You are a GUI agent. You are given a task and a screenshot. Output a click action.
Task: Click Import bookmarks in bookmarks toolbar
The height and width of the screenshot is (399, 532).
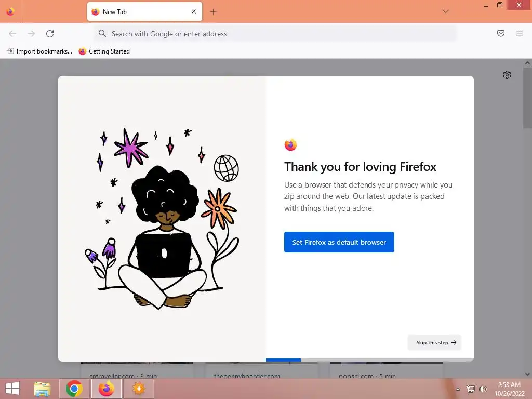point(39,51)
